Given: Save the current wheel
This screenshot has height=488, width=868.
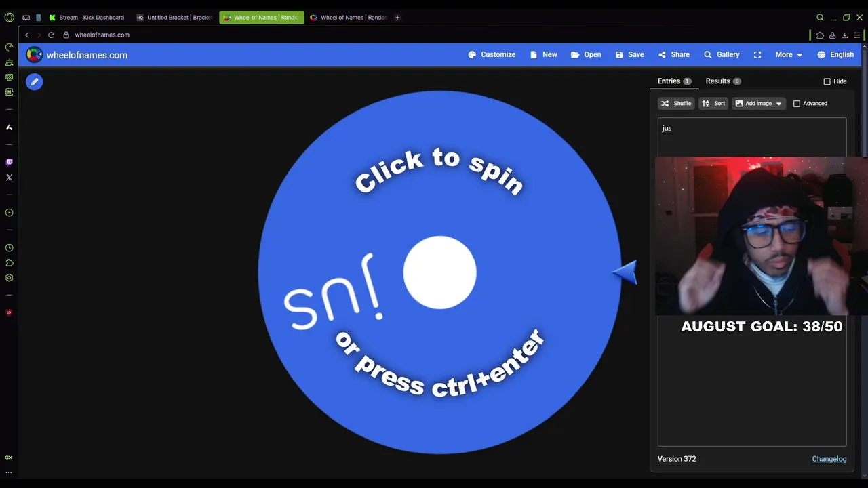Looking at the screenshot, I should click(629, 54).
